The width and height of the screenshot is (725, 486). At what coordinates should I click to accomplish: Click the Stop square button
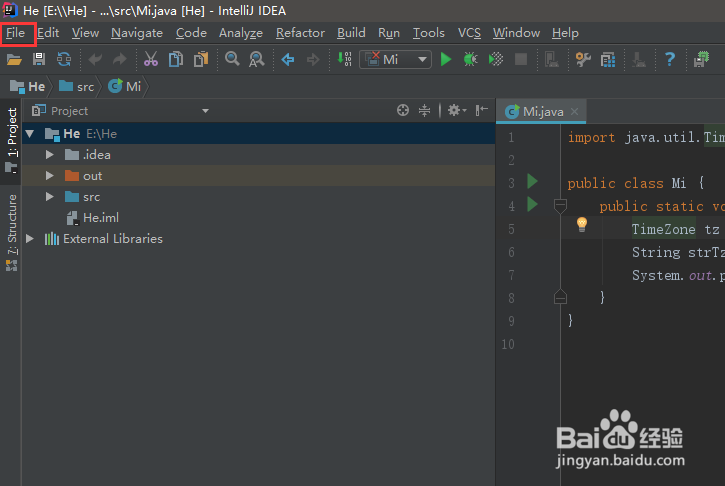pos(521,59)
